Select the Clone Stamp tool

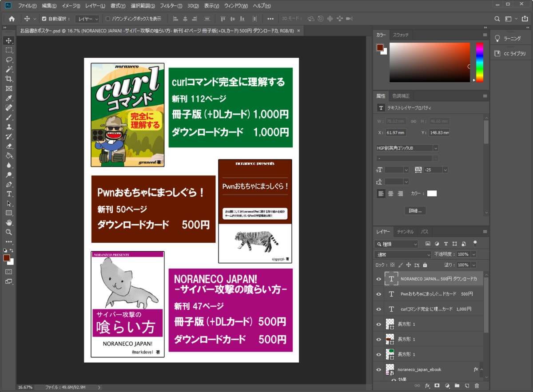click(9, 127)
